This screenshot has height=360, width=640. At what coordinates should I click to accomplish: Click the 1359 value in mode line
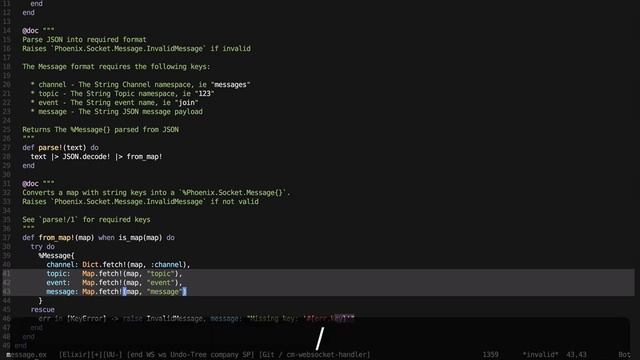click(490, 355)
